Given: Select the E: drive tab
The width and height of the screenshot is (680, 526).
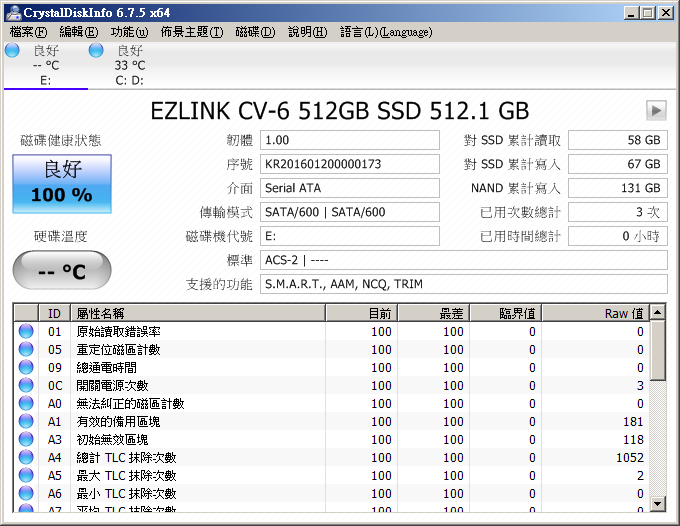Looking at the screenshot, I should click(x=46, y=65).
